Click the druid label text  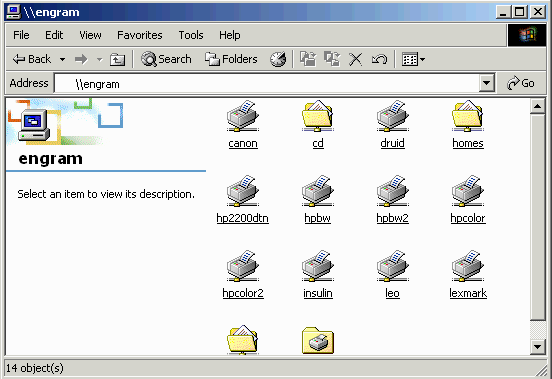393,143
